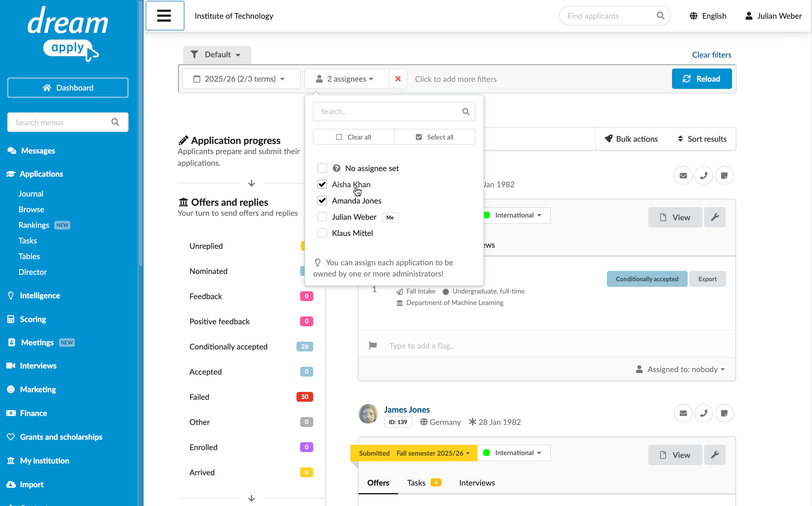Collapse arrow below Application progress
The width and height of the screenshot is (812, 506).
[x=251, y=183]
